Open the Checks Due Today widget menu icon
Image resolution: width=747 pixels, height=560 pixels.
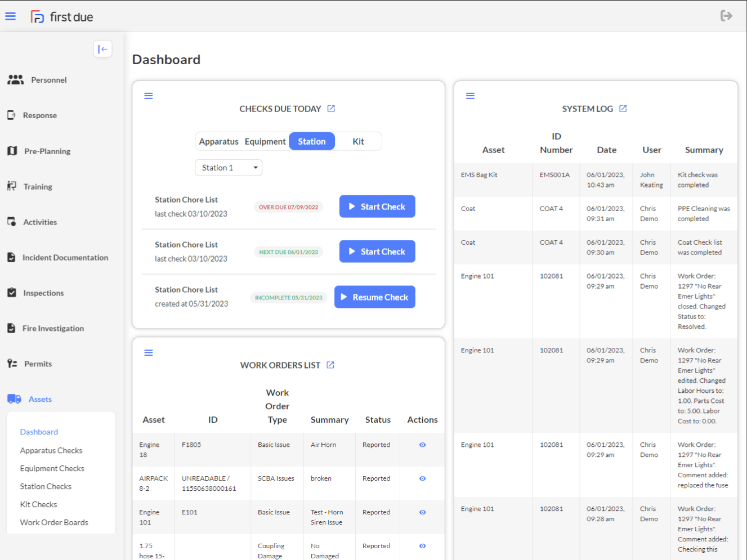pos(149,96)
